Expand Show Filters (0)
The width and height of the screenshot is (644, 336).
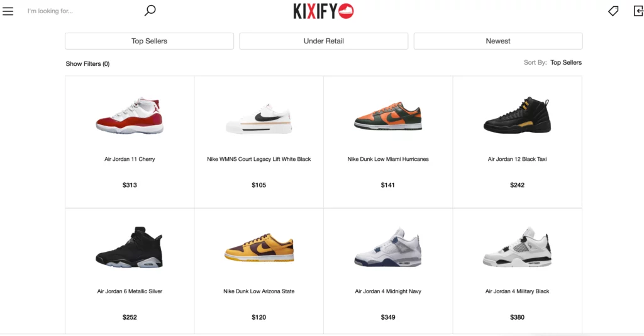pos(87,63)
